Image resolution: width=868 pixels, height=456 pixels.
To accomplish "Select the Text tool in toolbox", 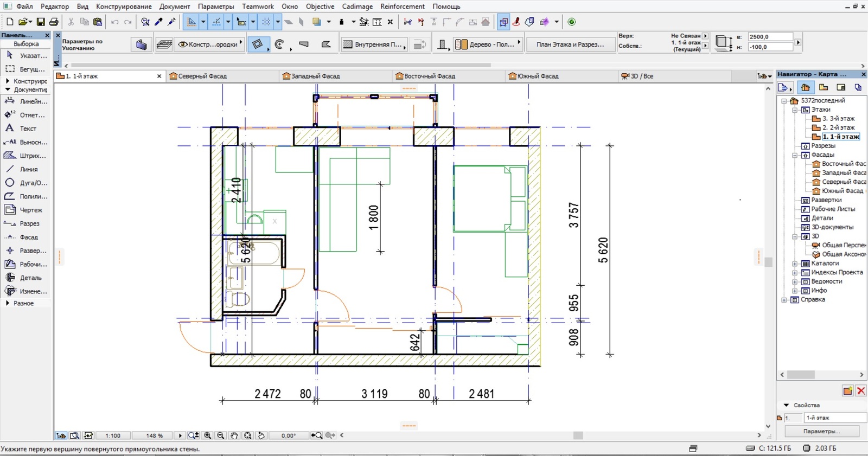I will (28, 129).
